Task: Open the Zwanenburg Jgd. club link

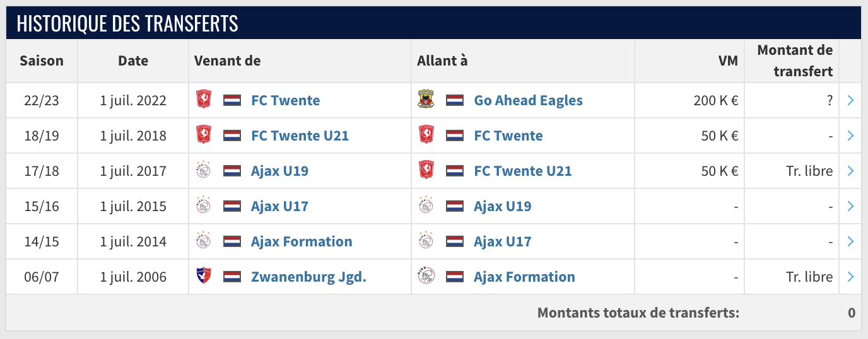Action: pyautogui.click(x=308, y=277)
